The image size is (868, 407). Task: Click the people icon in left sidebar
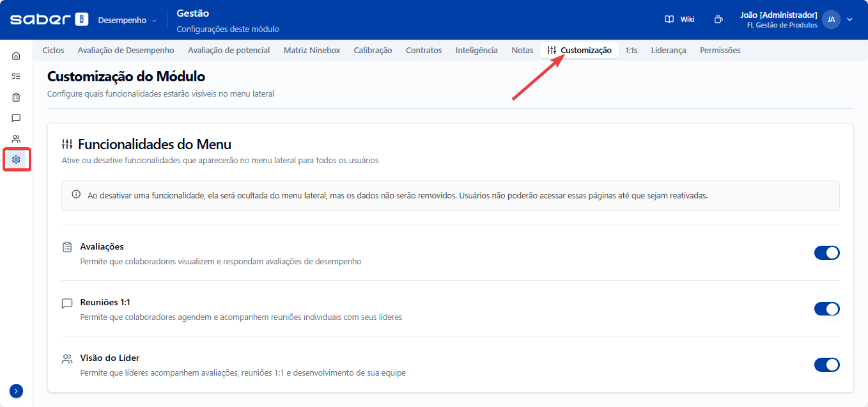[x=16, y=139]
